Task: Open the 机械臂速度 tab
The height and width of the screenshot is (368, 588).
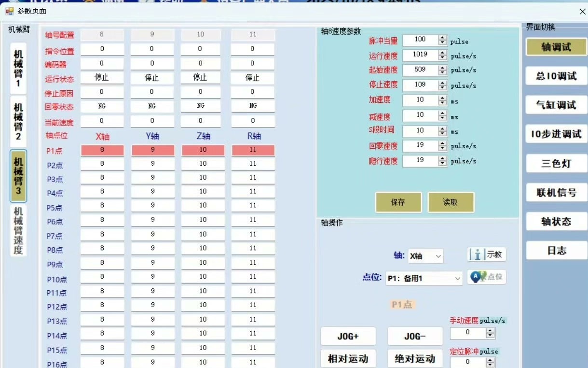Action: [x=18, y=230]
